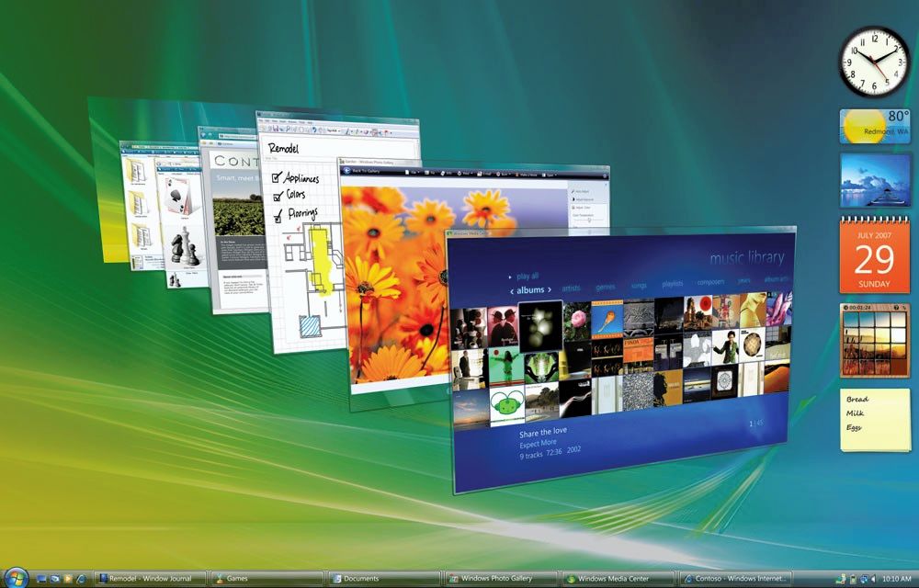Check the Floorings item in the Remodel journal

click(278, 216)
